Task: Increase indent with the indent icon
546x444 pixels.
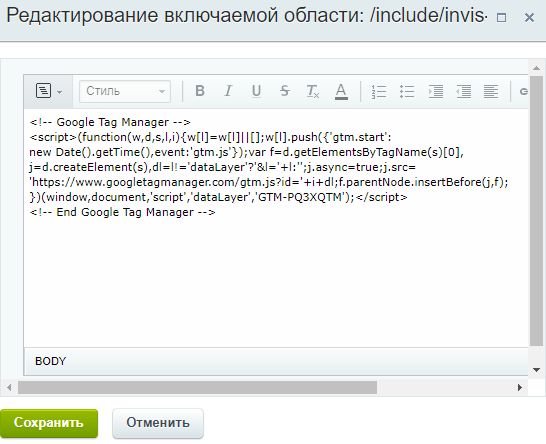Action: click(x=436, y=91)
